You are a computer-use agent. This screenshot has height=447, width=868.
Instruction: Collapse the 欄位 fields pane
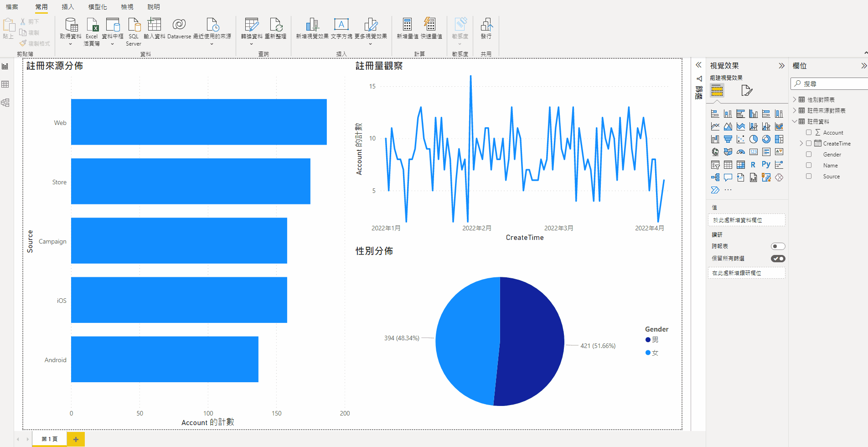click(863, 66)
